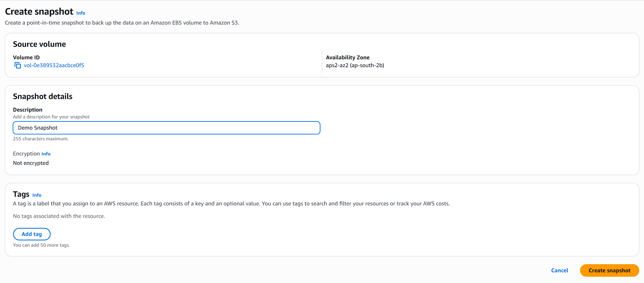This screenshot has width=644, height=283.
Task: Copy the volume ID with the copy icon
Action: click(x=17, y=65)
